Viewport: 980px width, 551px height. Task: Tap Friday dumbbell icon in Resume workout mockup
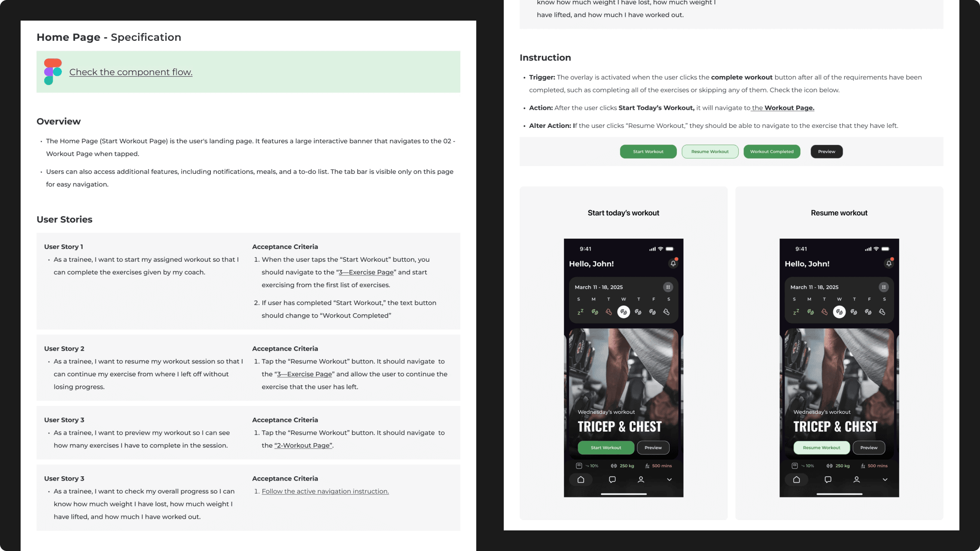[x=868, y=312]
